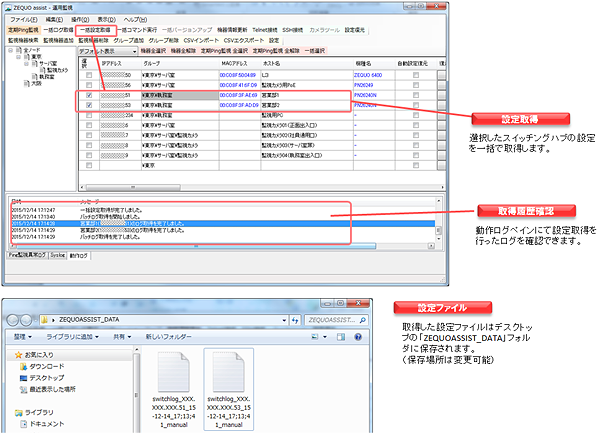Click the 定期Ping監視 toolbar button

tap(23, 30)
